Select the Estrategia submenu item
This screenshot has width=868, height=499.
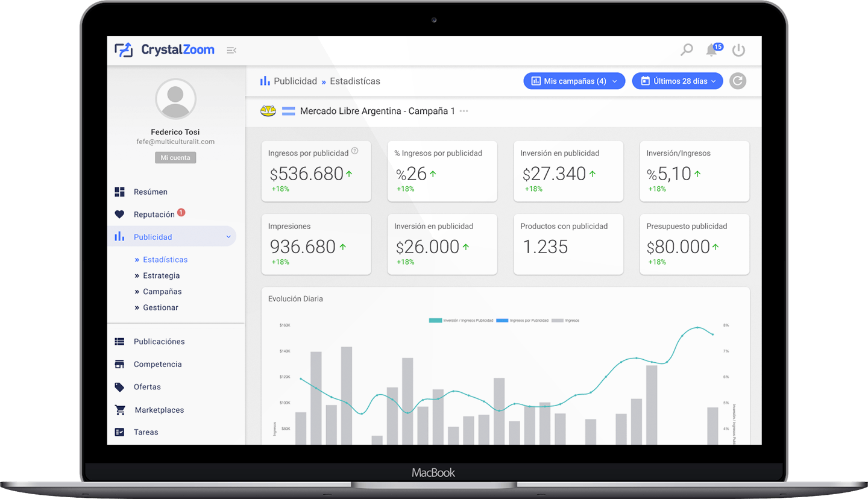pos(161,275)
